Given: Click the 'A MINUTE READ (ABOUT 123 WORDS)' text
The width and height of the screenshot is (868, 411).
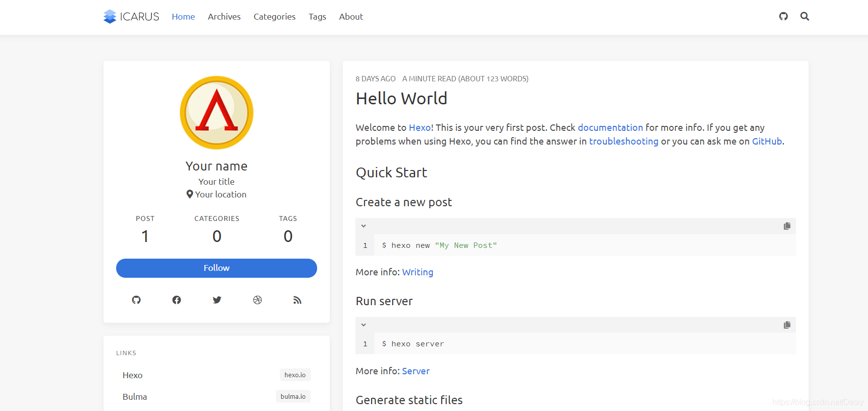Looking at the screenshot, I should (x=465, y=79).
